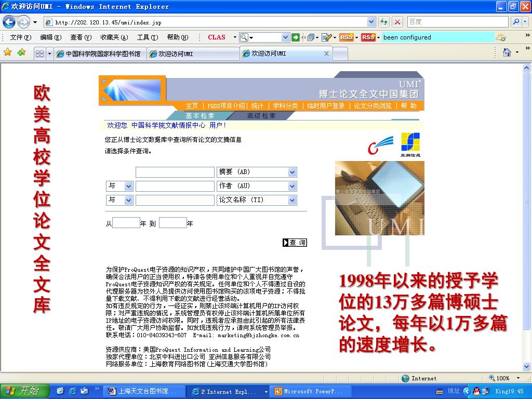Viewport: 532px width, 399px height.
Task: Open the 帮助(H) menu
Action: click(178, 37)
